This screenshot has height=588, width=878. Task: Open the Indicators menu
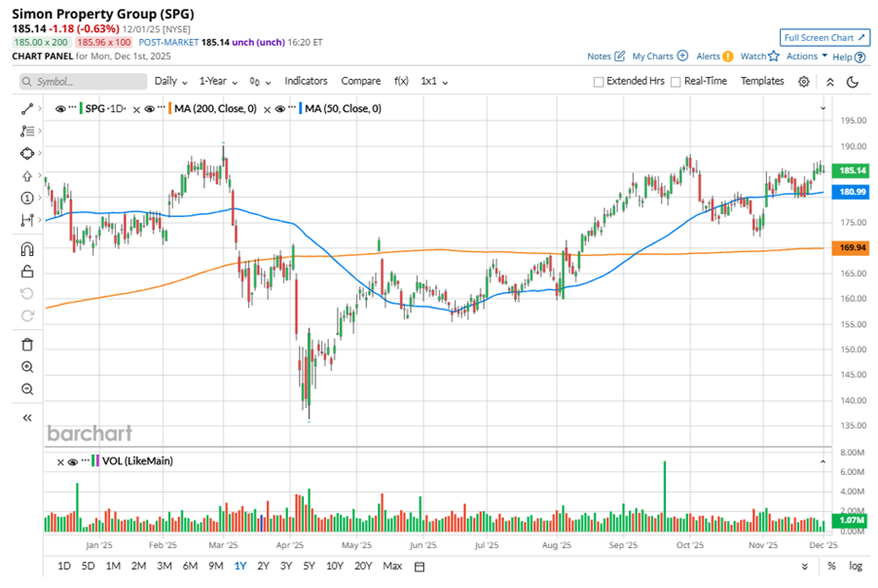pyautogui.click(x=306, y=82)
